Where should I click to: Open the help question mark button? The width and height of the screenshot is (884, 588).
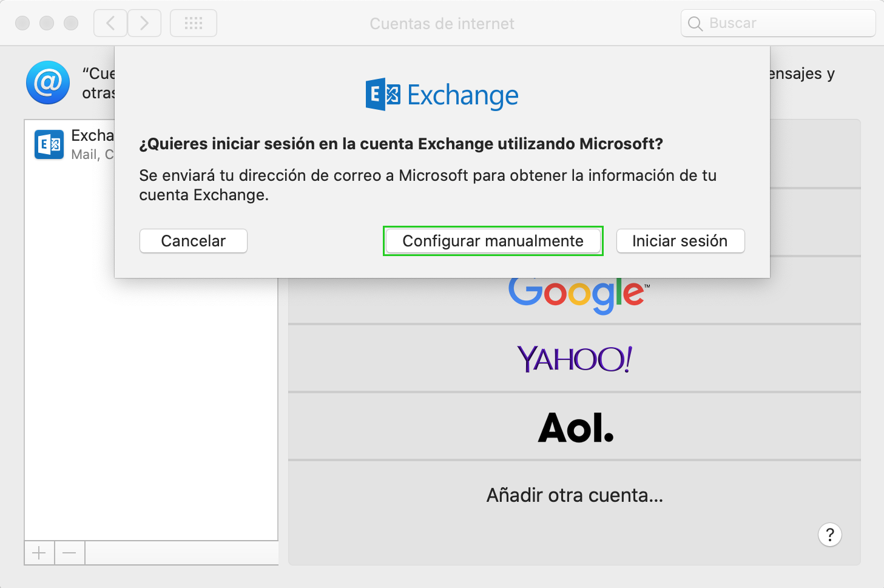point(829,535)
